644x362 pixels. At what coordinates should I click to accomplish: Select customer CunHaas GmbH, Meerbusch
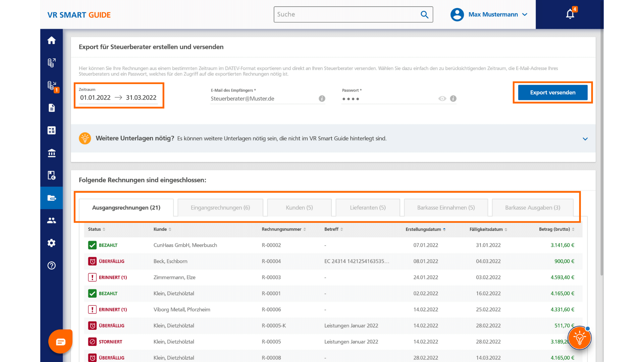[x=185, y=245]
